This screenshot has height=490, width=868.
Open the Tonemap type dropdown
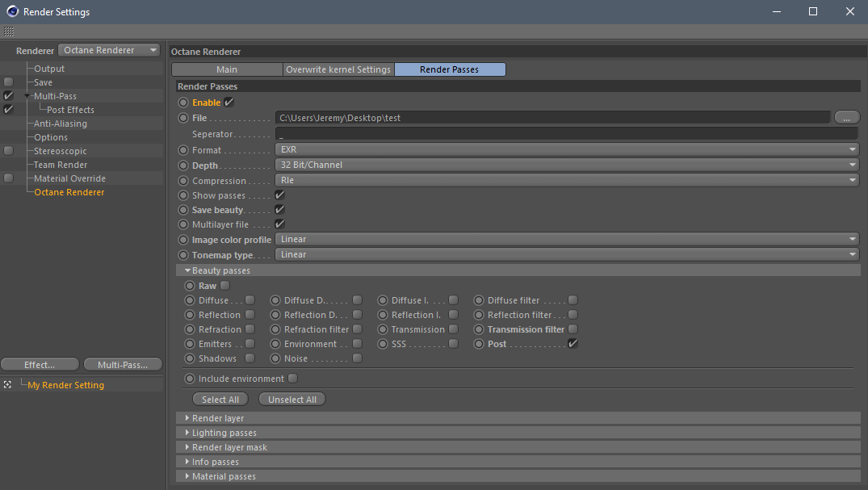coord(567,255)
